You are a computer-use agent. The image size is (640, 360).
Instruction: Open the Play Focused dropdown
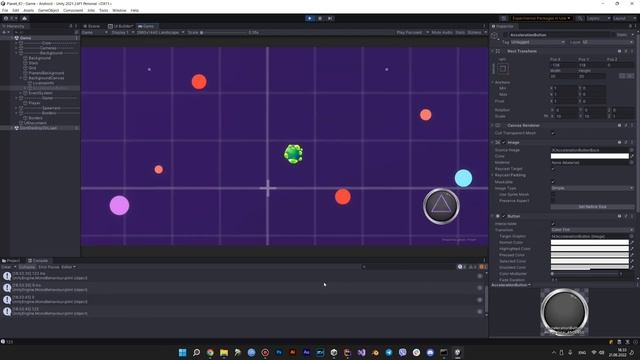412,32
